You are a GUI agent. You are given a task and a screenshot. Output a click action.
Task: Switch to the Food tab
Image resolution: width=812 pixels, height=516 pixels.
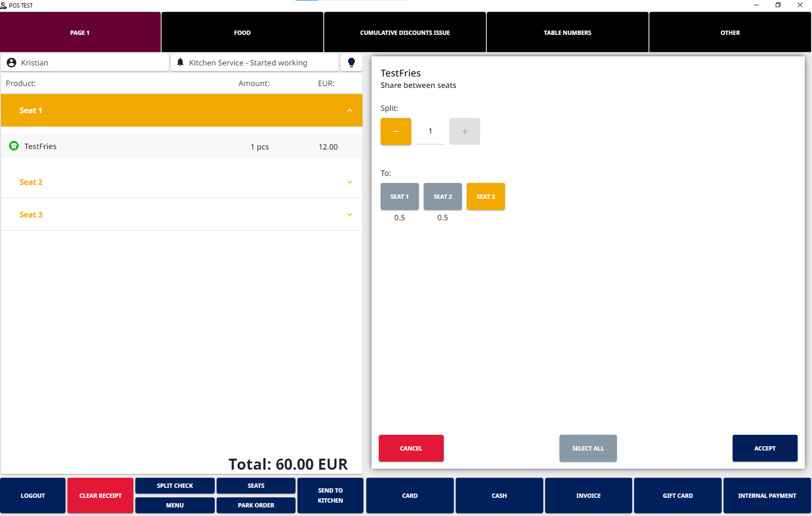pos(242,32)
